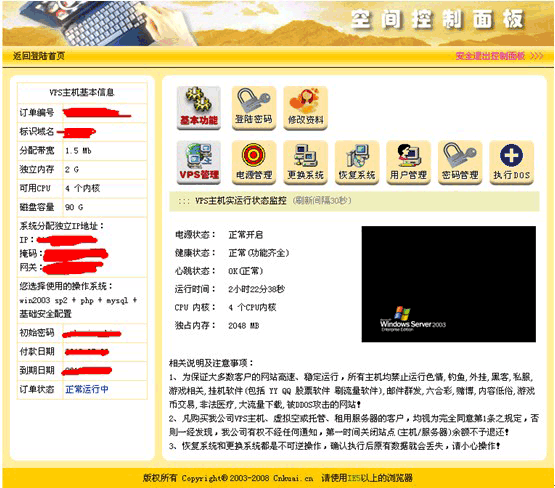This screenshot has height=488, width=555.
Task: Click the 电源状态 正常开启 status value
Action: pos(246,235)
